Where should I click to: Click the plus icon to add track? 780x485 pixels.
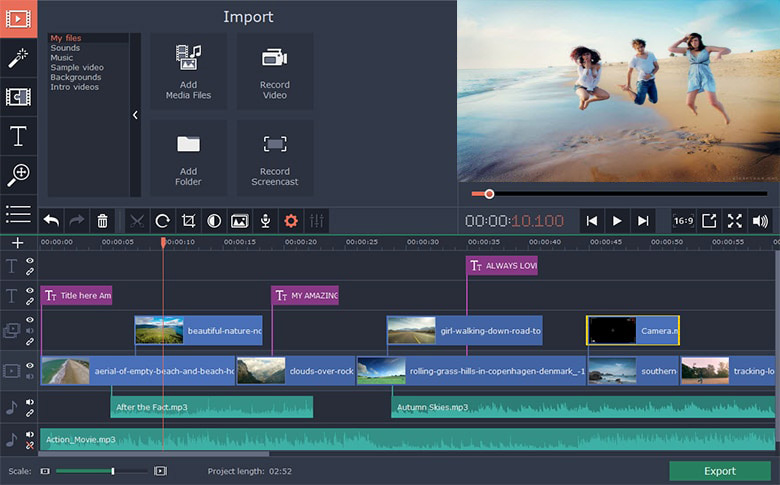17,243
